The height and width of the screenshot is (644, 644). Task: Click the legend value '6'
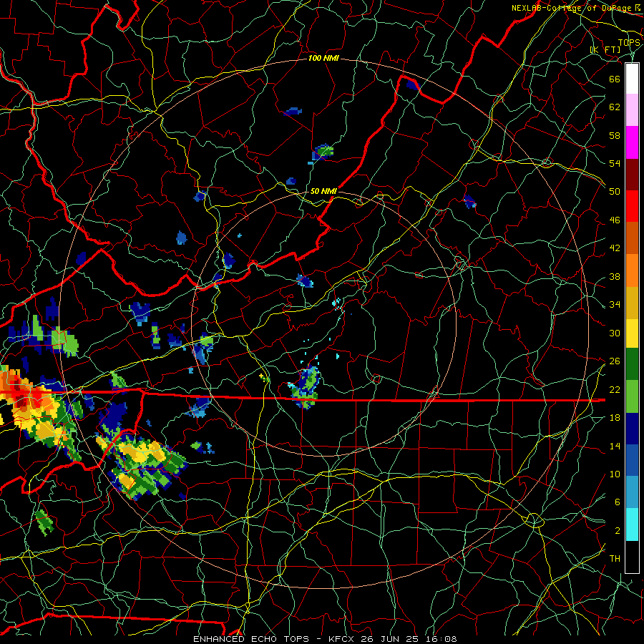coord(617,502)
